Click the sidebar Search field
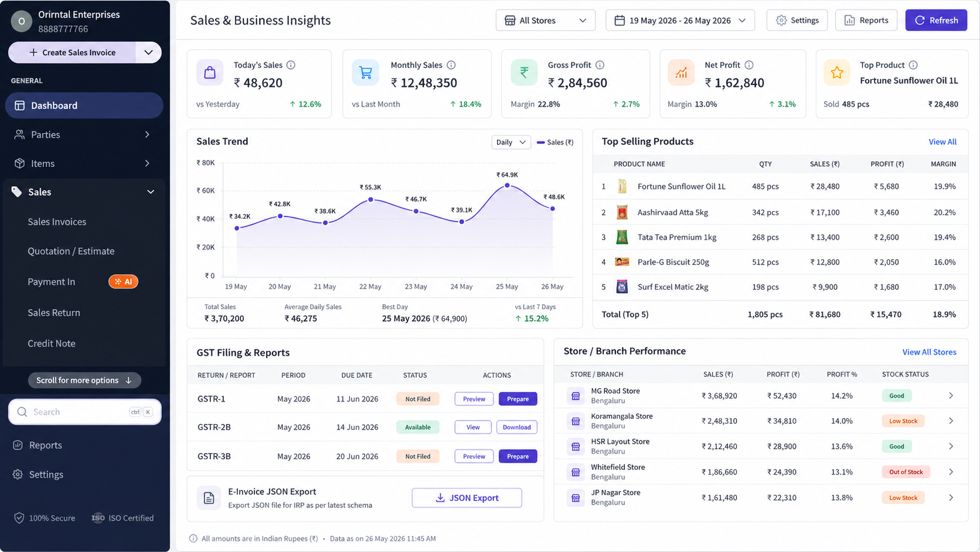The width and height of the screenshot is (980, 552). tap(85, 412)
